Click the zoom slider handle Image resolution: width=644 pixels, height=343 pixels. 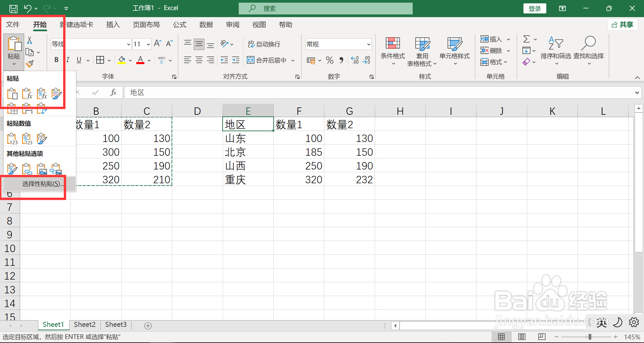(x=590, y=337)
